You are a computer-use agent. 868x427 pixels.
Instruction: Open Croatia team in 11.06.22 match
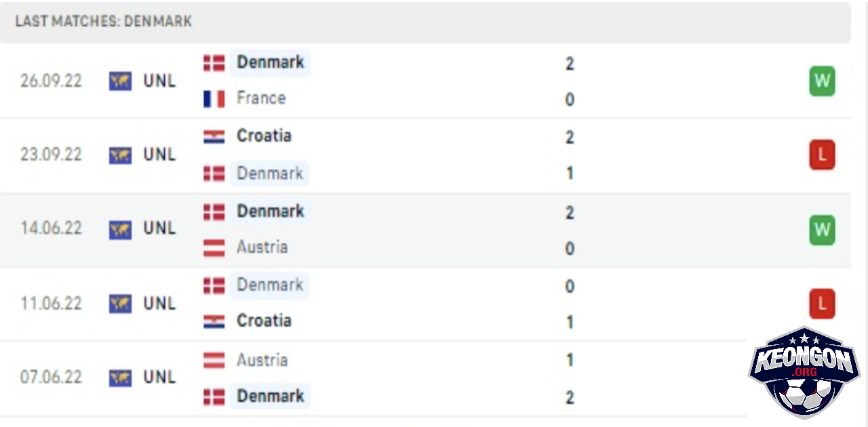[x=264, y=321]
